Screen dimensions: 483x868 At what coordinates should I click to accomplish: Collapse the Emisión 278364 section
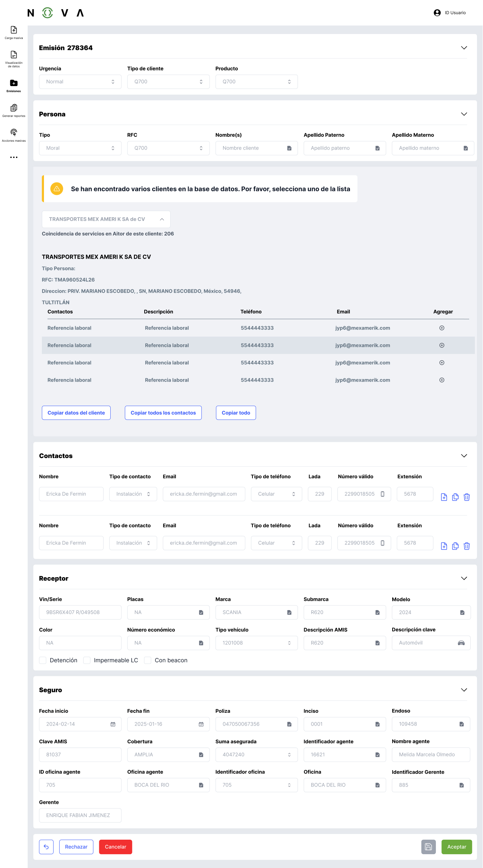464,48
